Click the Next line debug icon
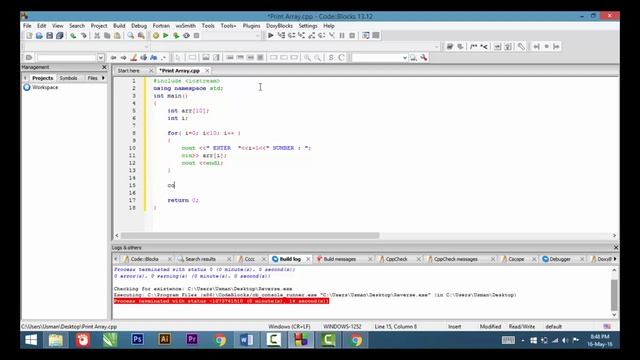Viewport: 640px width, 360px height. click(x=291, y=36)
